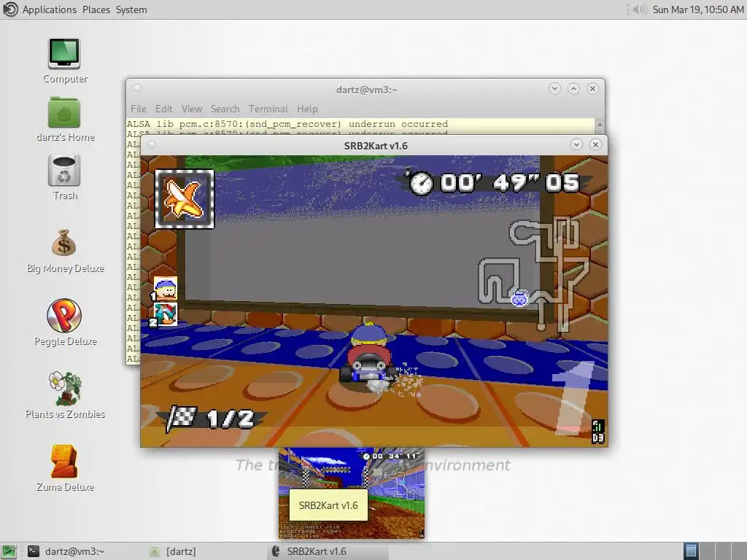Click the MATE logo in top panel
Viewport: 747px width, 560px height.
(10, 9)
